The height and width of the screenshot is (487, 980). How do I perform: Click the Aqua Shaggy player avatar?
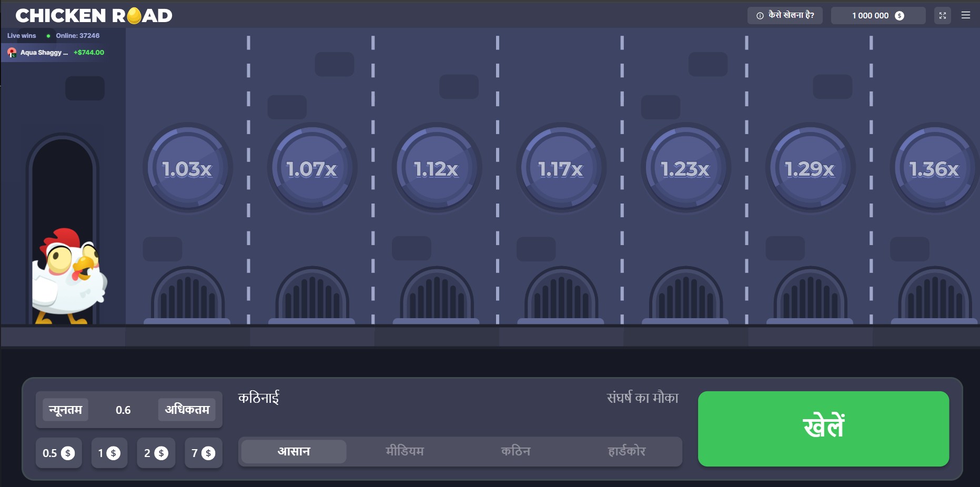tap(12, 53)
